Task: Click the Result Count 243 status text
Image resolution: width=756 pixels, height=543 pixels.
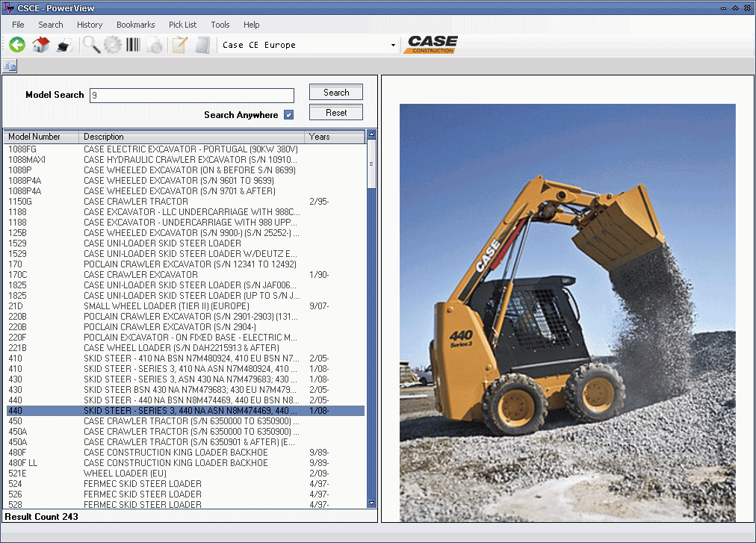Action: [42, 516]
